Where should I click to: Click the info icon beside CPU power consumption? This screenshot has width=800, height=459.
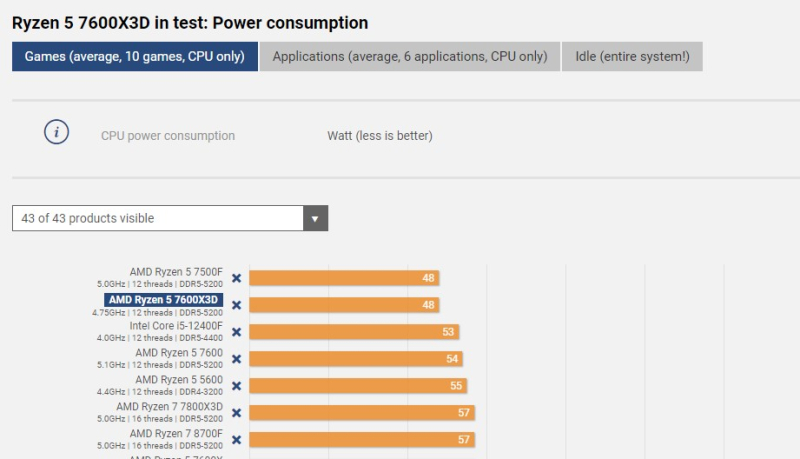pos(56,132)
